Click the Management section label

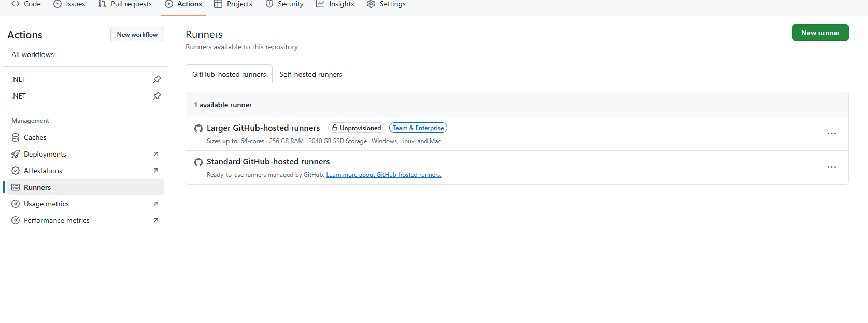point(30,121)
